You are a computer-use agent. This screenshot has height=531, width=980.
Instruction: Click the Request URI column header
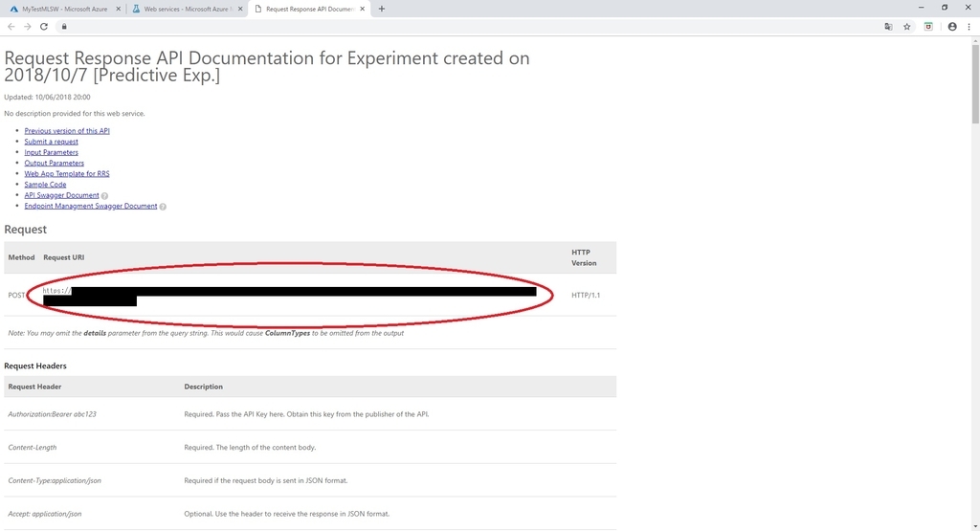click(64, 257)
